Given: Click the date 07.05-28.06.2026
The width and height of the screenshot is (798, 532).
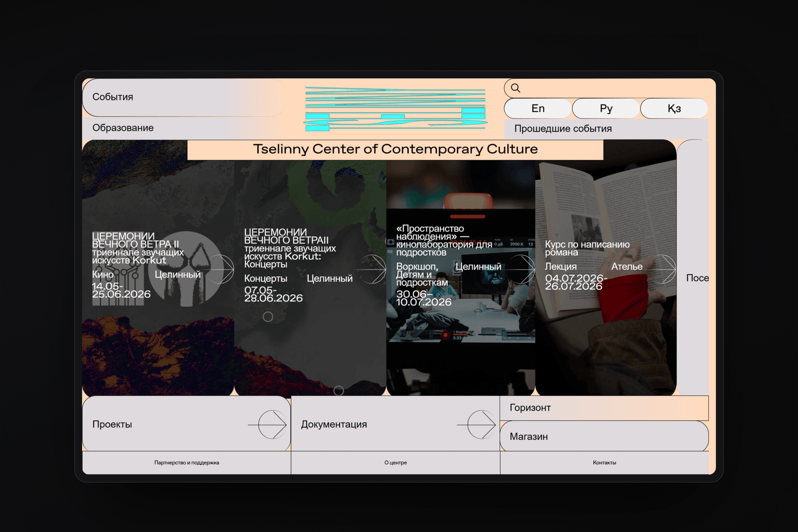Looking at the screenshot, I should point(273,294).
